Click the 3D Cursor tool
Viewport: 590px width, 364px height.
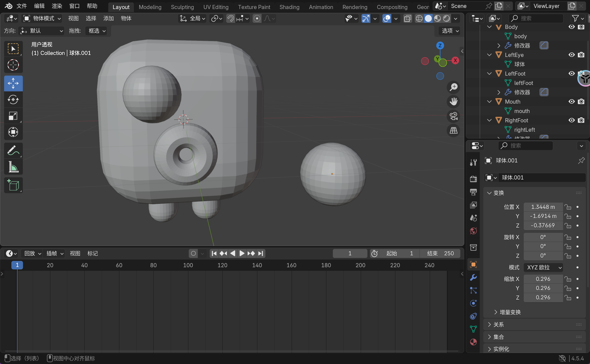[x=13, y=65]
